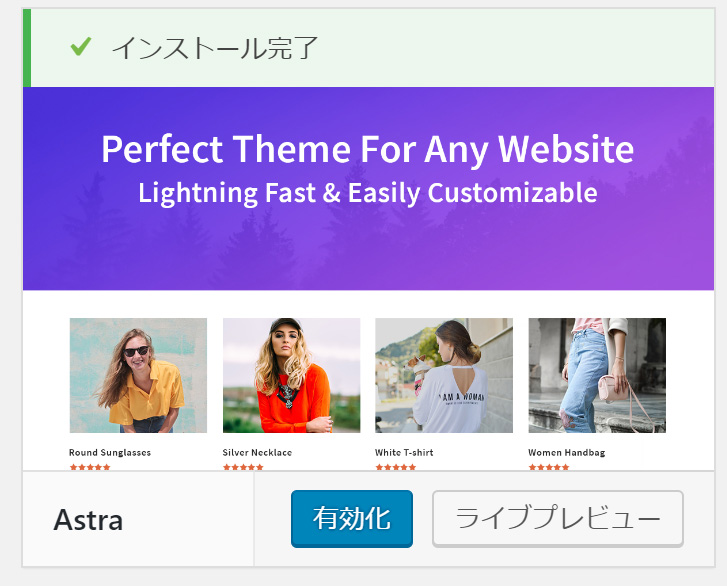Click the White T-shirt label
The height and width of the screenshot is (586, 727).
(404, 453)
